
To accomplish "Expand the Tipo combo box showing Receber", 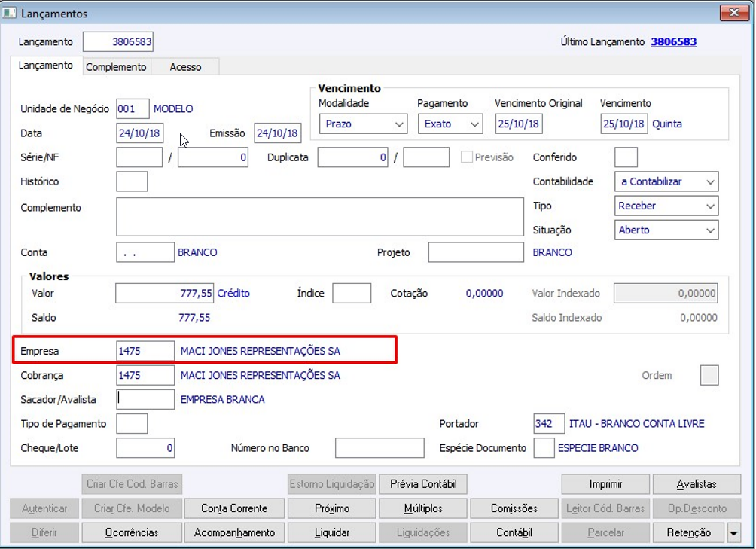I will coord(666,206).
